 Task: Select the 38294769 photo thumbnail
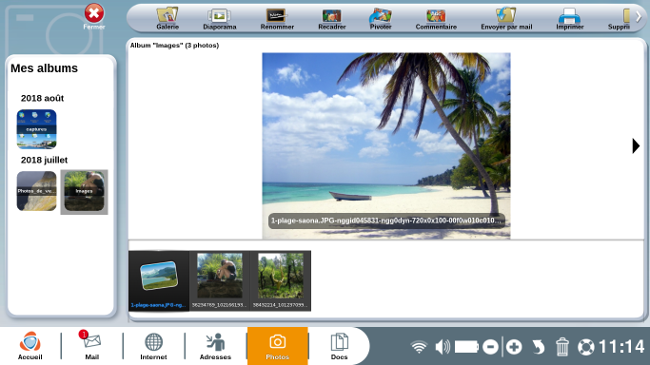pyautogui.click(x=219, y=281)
